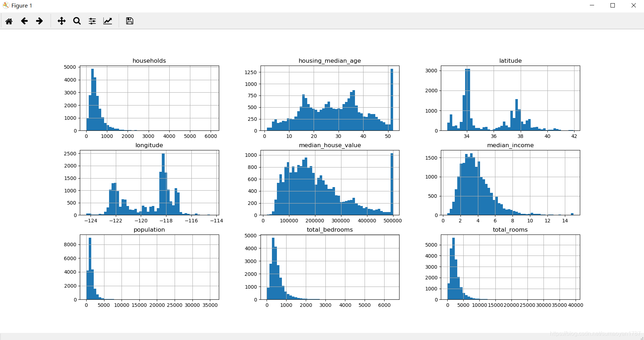The image size is (644, 340).
Task: Click the median_house_value histogram plot
Action: tap(330, 182)
